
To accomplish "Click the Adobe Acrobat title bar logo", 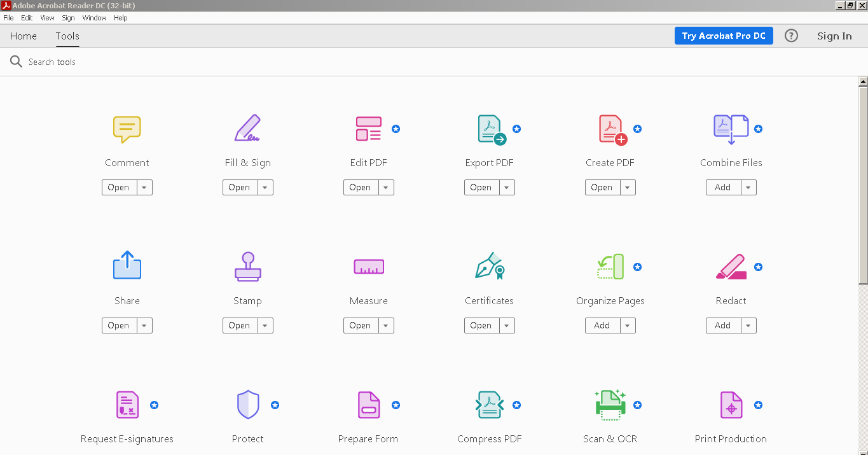I will tap(6, 6).
